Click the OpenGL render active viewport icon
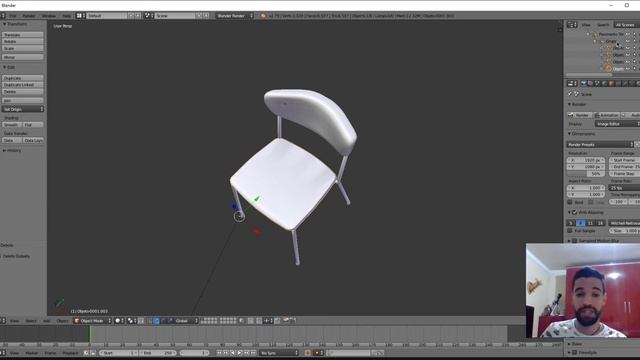 [x=285, y=321]
